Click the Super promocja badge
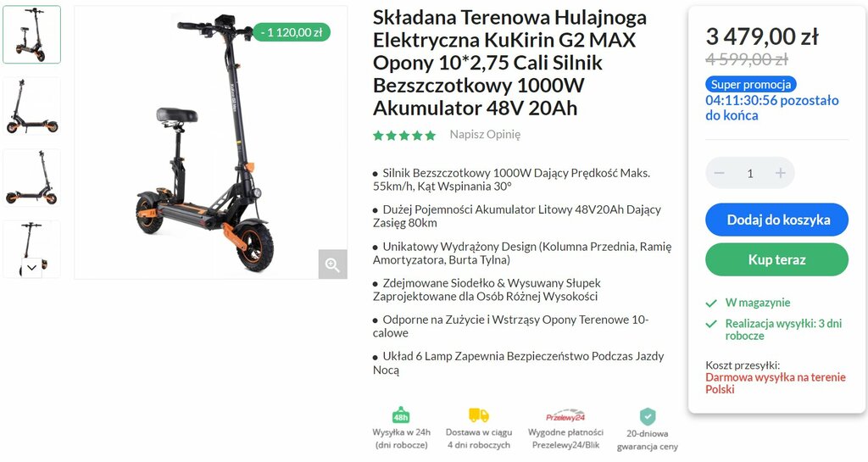The image size is (868, 462). 751,85
